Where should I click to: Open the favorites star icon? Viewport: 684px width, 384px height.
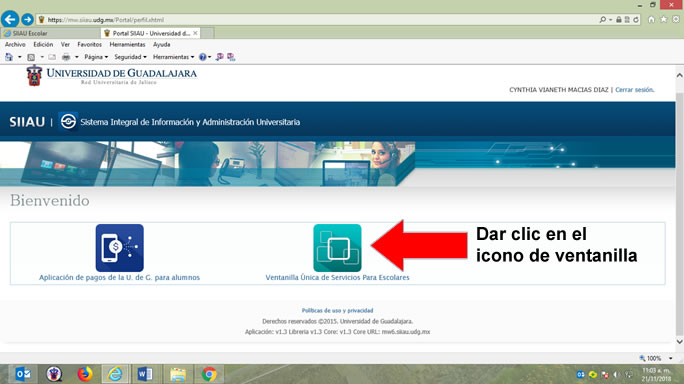pyautogui.click(x=663, y=19)
